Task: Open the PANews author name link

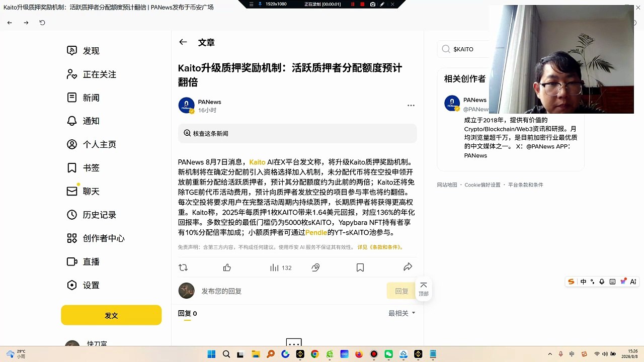Action: point(209,102)
